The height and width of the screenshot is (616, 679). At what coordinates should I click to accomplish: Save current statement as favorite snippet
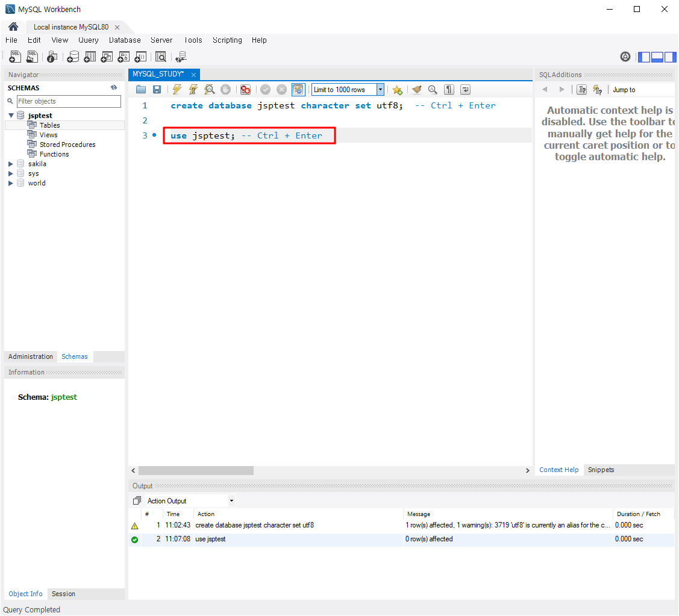[x=397, y=90]
